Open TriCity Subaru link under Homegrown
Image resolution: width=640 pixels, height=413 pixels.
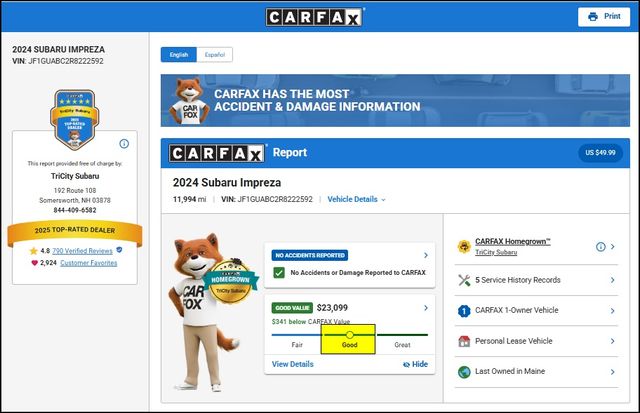(x=496, y=252)
